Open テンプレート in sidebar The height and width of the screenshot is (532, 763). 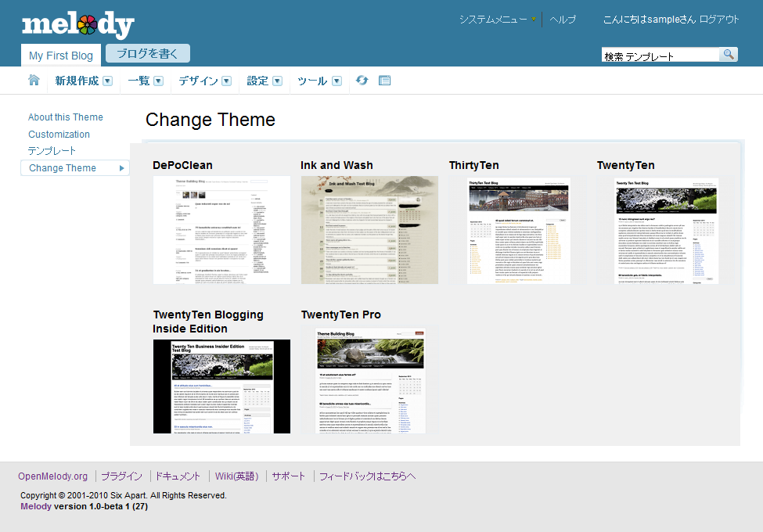click(52, 151)
